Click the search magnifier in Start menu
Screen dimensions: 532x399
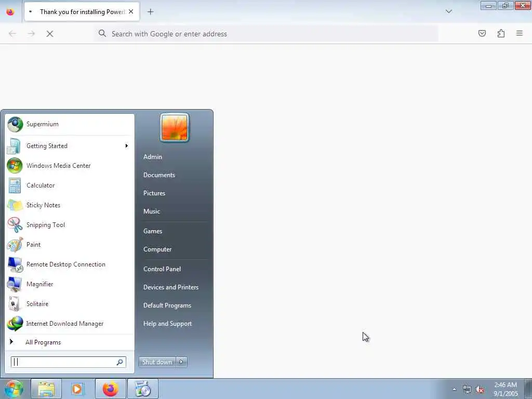pos(120,362)
